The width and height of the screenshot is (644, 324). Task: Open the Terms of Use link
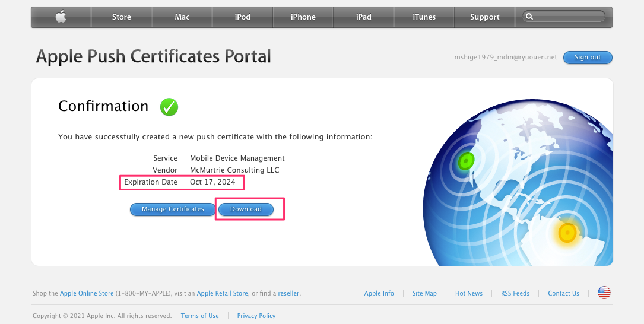[x=199, y=316]
